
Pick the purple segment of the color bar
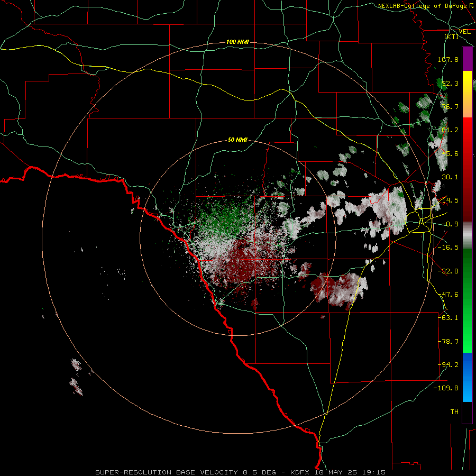pos(467,59)
